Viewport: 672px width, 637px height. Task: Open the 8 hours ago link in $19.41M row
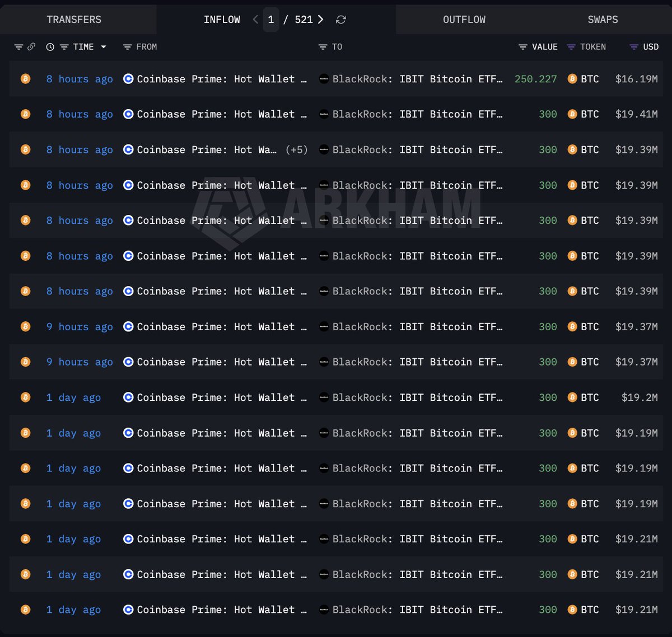80,114
